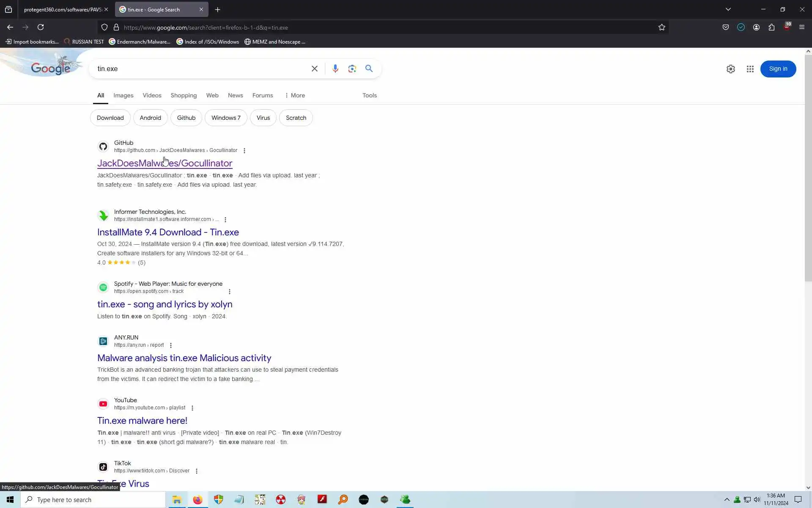Viewport: 812px width, 508px height.
Task: Bookmark this page with star icon
Action: pos(661,28)
